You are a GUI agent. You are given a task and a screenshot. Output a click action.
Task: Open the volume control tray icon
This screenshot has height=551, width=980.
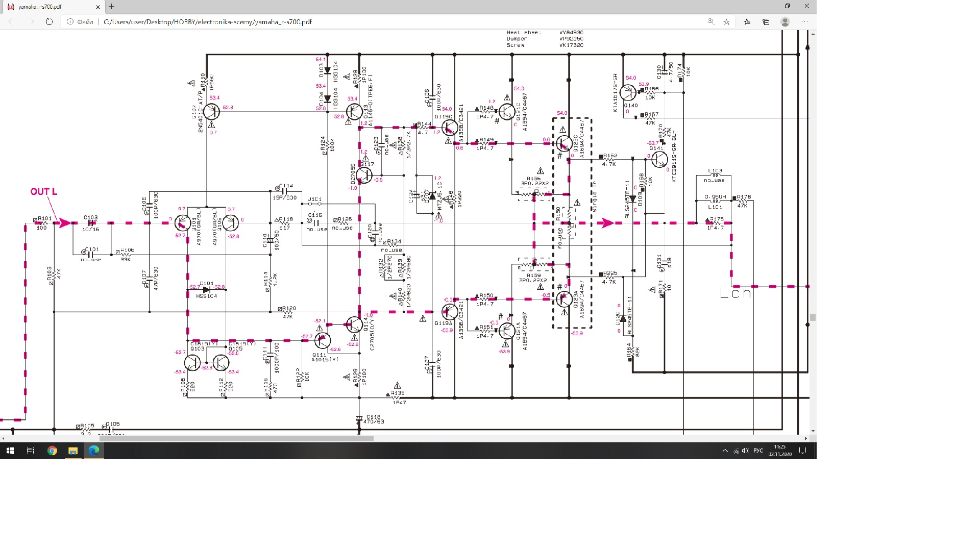(745, 450)
